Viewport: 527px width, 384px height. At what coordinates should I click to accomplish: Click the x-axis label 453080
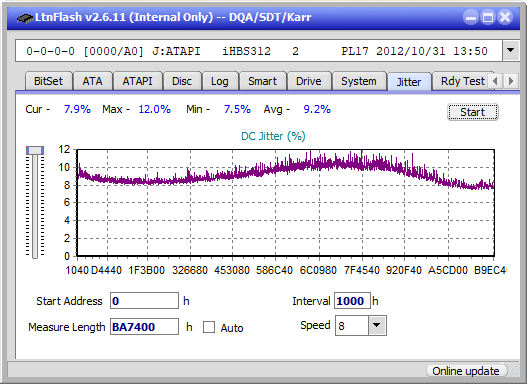tap(232, 270)
